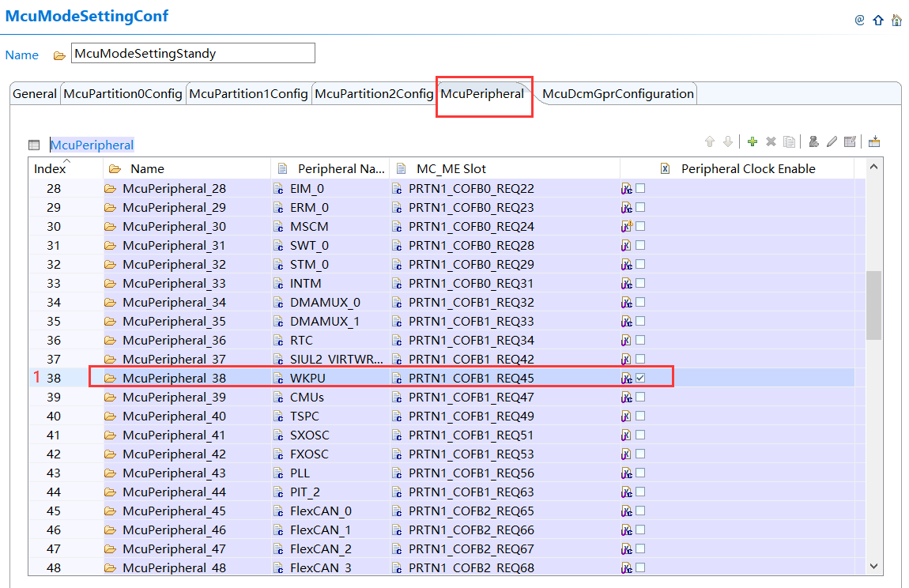Open the McuDcmGprConfiguration tab

point(618,94)
